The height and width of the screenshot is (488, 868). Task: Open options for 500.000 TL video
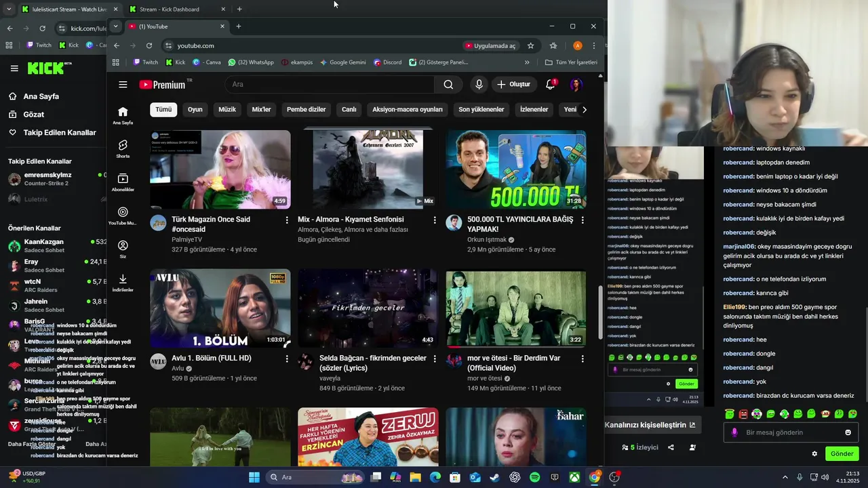pos(583,220)
